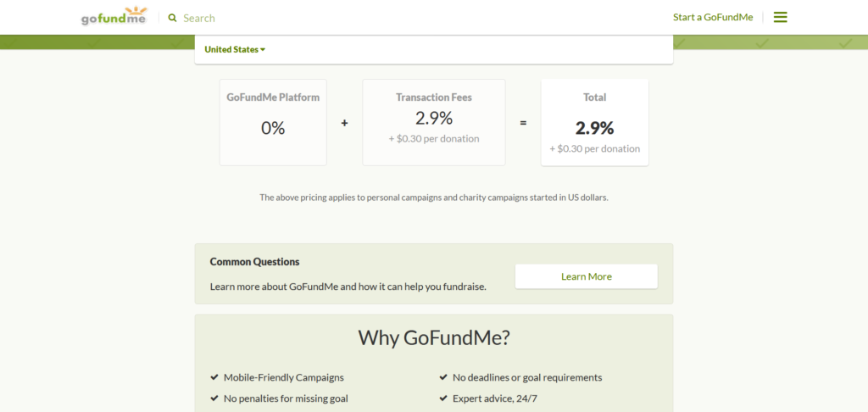
Task: Click checkmark beside No deadlines or goal requirements
Action: (442, 377)
